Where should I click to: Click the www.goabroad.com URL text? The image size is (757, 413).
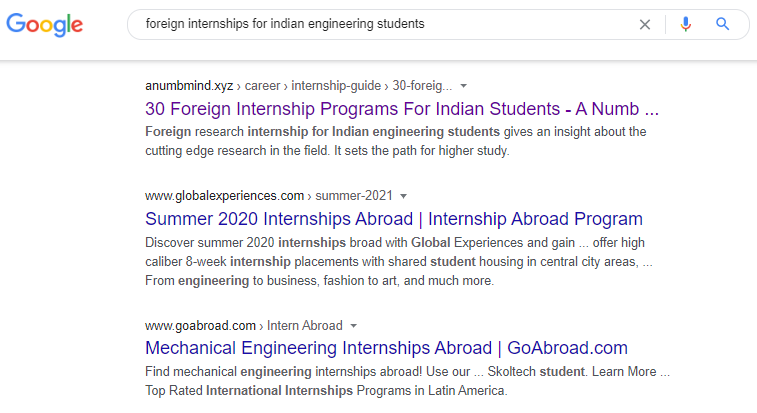click(x=201, y=326)
